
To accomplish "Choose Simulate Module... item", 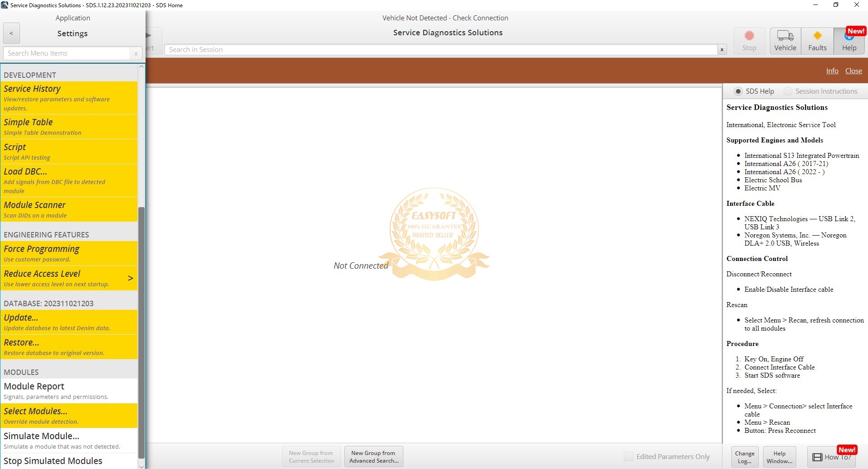I will tap(69, 441).
